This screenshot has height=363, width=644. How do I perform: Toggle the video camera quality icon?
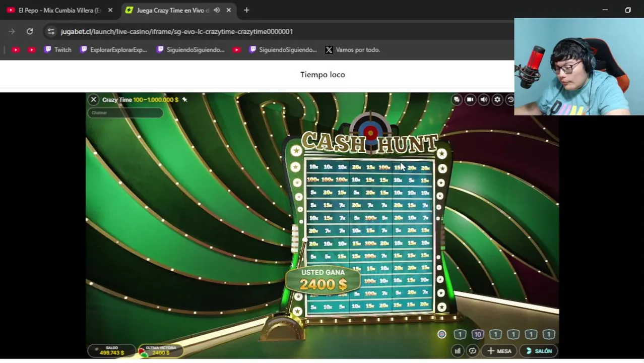(x=470, y=100)
